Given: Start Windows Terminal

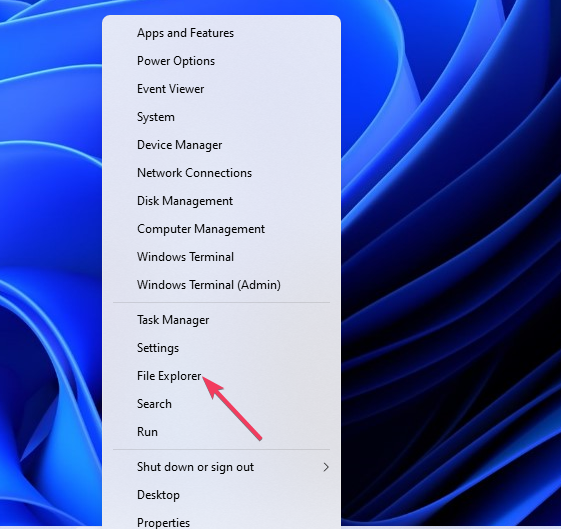Looking at the screenshot, I should (x=185, y=257).
